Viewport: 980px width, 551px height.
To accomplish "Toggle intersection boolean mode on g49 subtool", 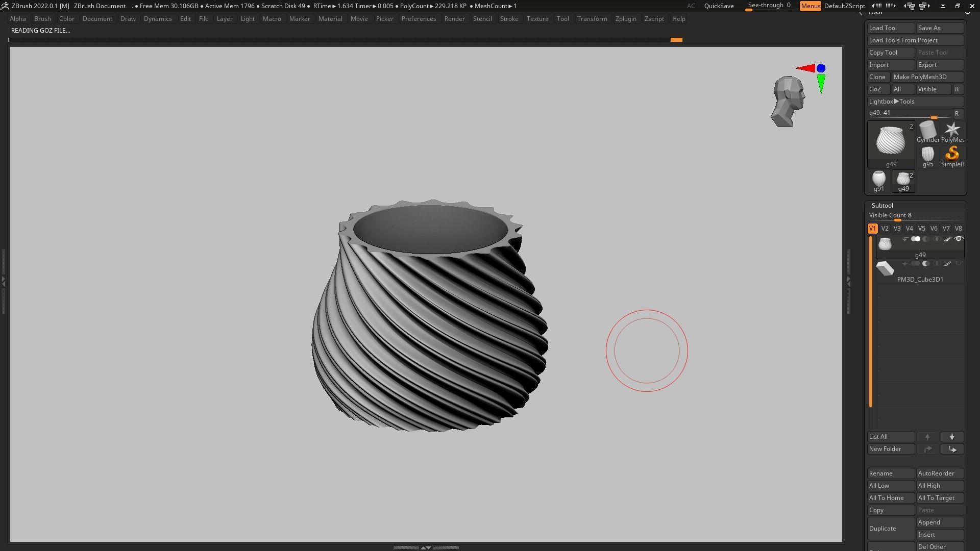I will click(937, 239).
